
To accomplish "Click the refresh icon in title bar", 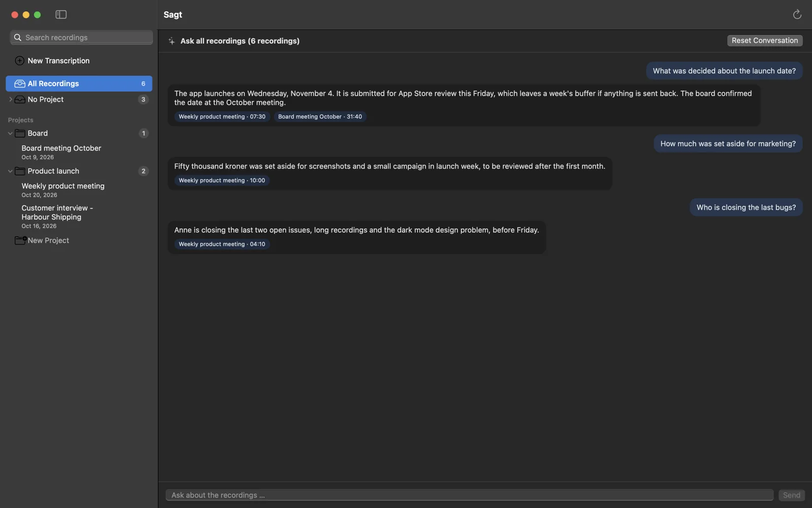I will click(x=797, y=15).
